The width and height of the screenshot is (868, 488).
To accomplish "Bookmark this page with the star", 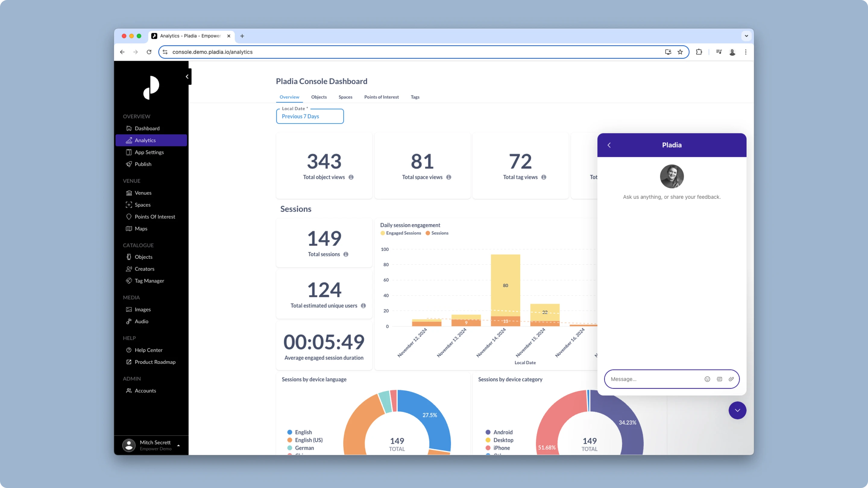I will (x=680, y=52).
